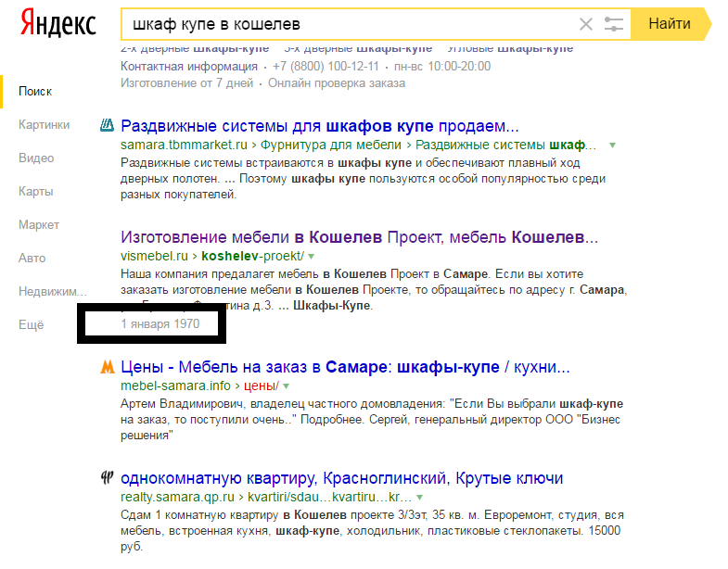Expand dropdown arrow next to vismebel.ru result

pyautogui.click(x=311, y=256)
